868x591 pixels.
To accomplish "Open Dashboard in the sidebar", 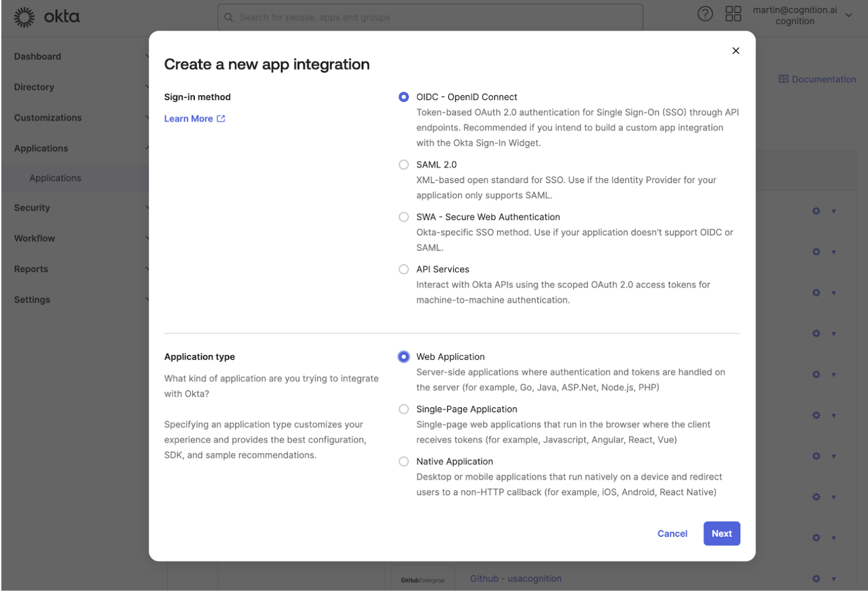I will pos(38,56).
